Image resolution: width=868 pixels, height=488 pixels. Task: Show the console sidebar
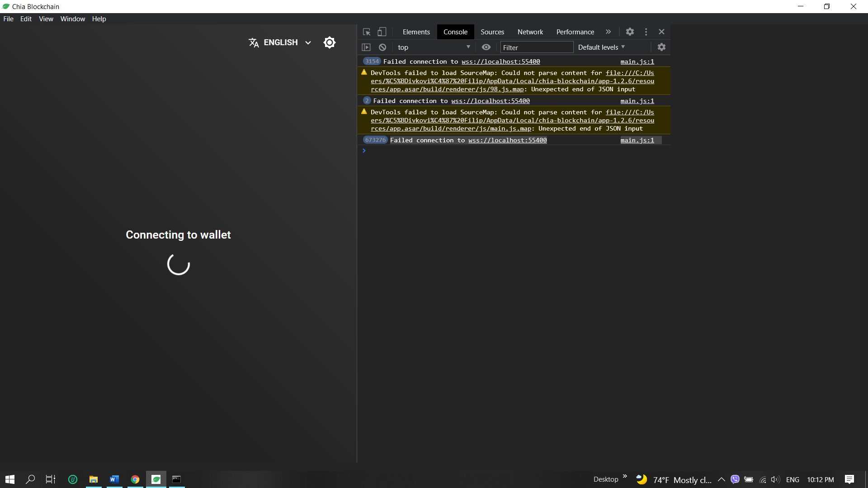[366, 47]
